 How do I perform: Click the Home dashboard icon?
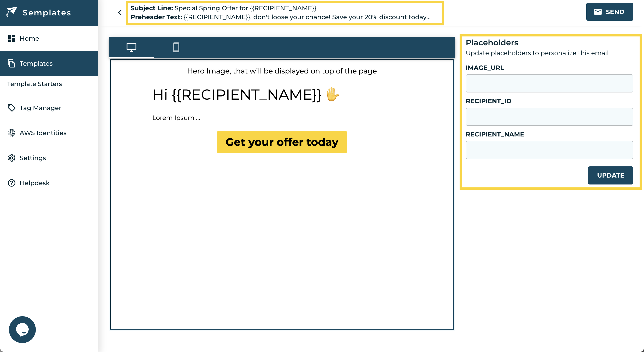click(x=11, y=38)
